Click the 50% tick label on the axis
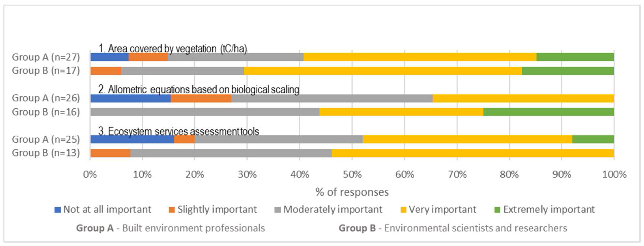Viewport: 644px width, 246px height. pyautogui.click(x=352, y=175)
